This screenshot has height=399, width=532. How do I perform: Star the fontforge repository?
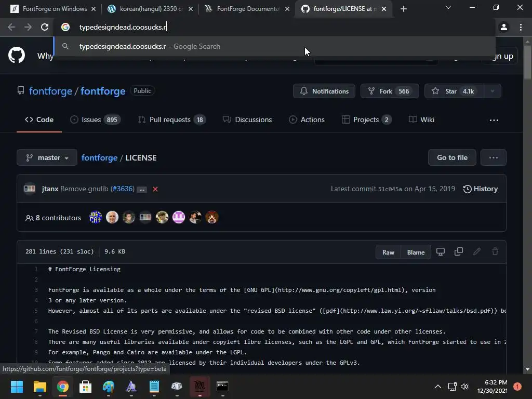point(454,91)
